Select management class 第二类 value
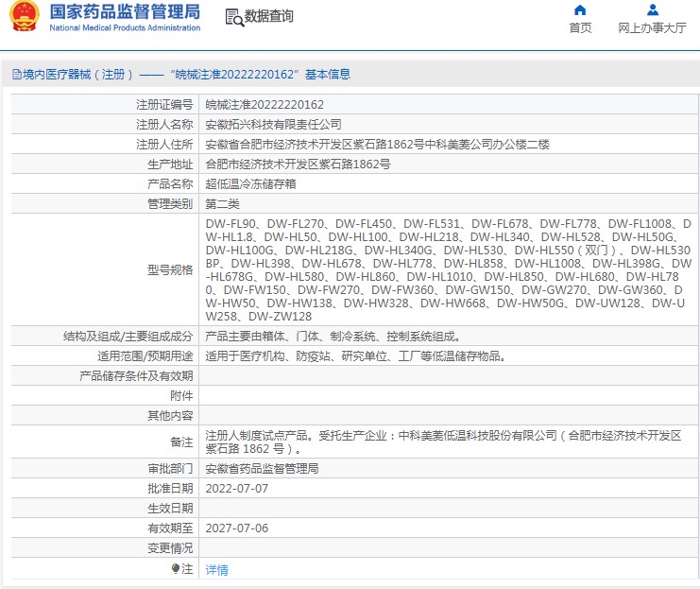 222,204
